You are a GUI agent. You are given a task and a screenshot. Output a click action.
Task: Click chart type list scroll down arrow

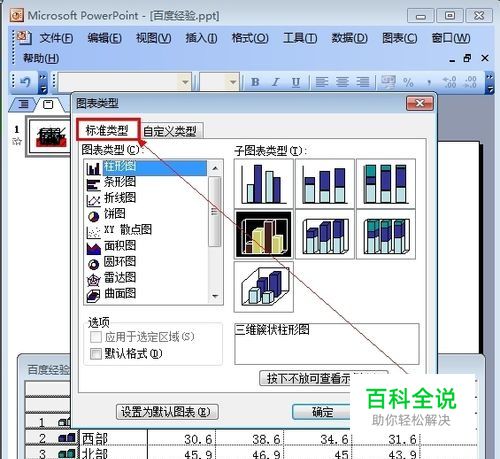[x=215, y=296]
